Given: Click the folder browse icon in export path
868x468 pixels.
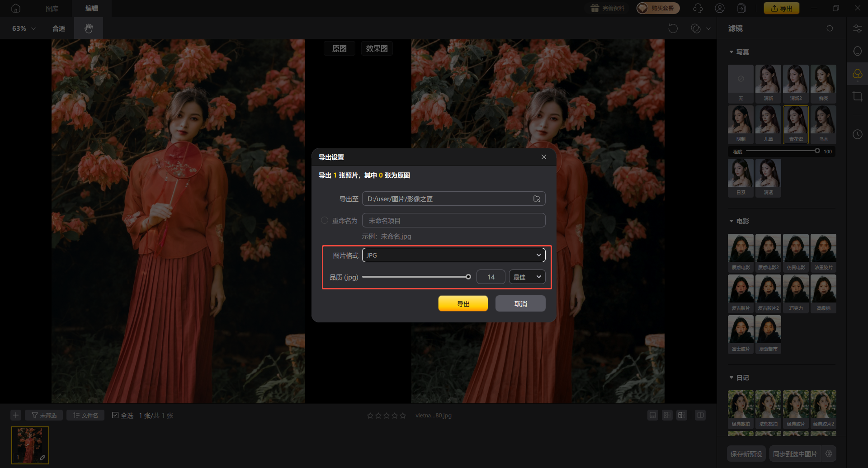Looking at the screenshot, I should (x=537, y=199).
